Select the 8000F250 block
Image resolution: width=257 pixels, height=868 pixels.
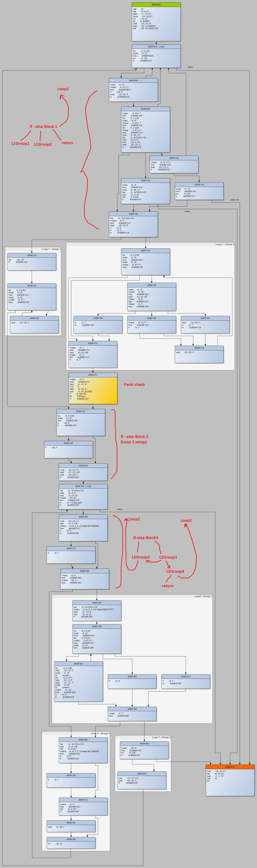68,449
